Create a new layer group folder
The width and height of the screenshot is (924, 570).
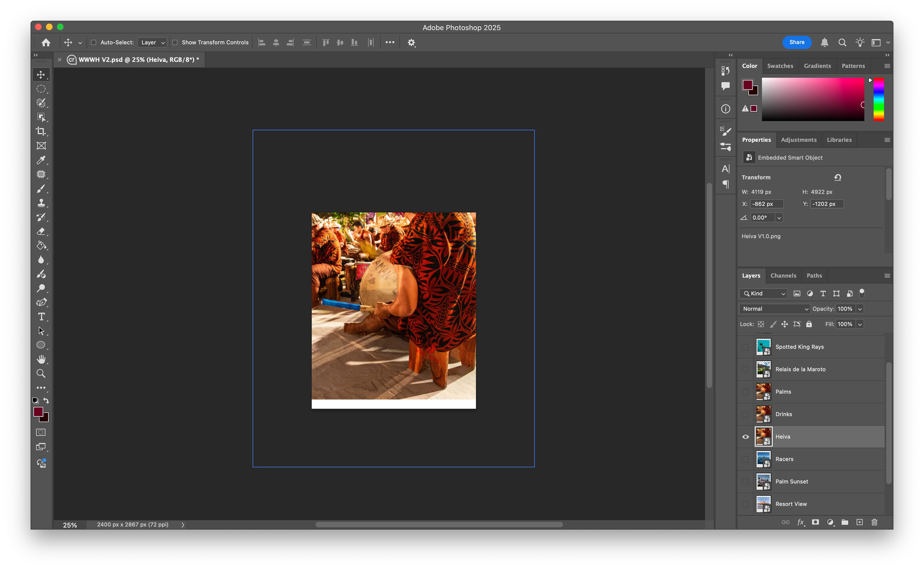tap(844, 522)
